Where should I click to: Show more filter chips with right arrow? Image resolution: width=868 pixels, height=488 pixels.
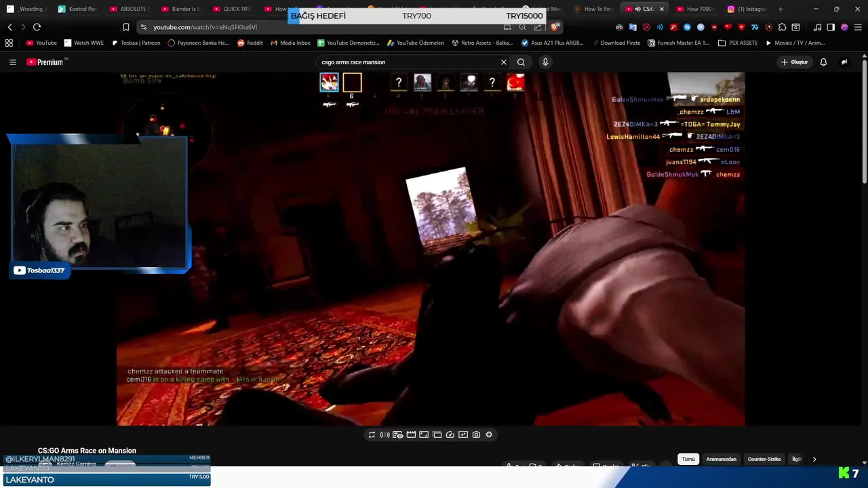[814, 459]
